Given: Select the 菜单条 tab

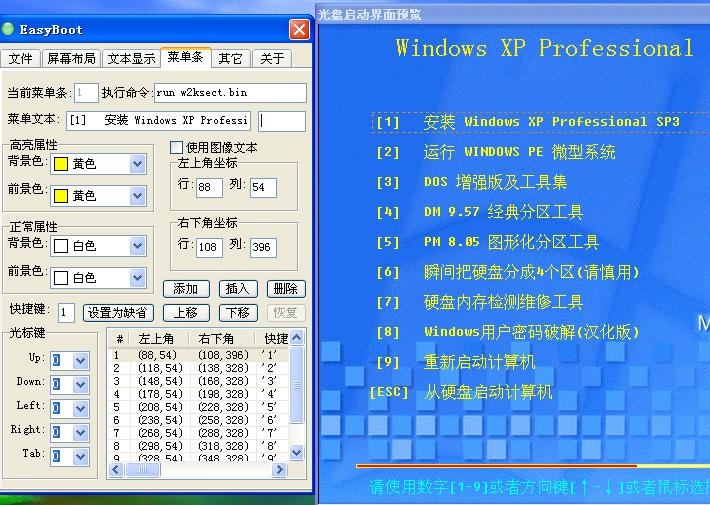Looking at the screenshot, I should pos(186,57).
